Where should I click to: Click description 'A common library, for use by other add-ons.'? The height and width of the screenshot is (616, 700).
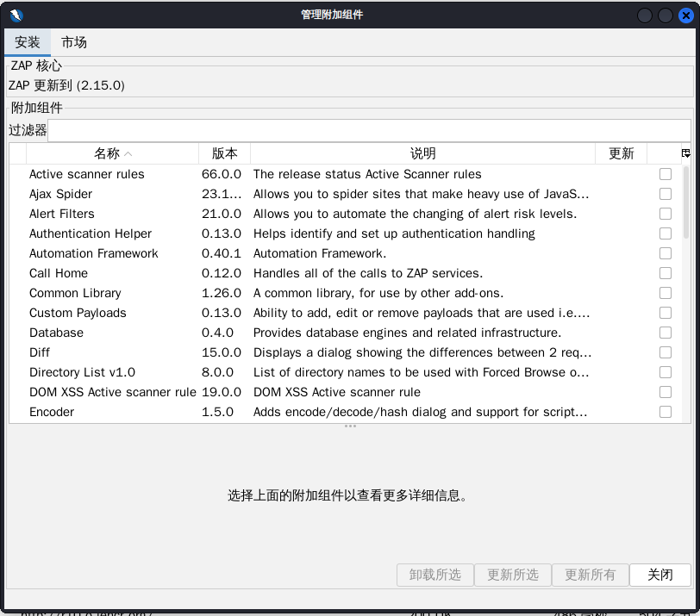pos(378,293)
